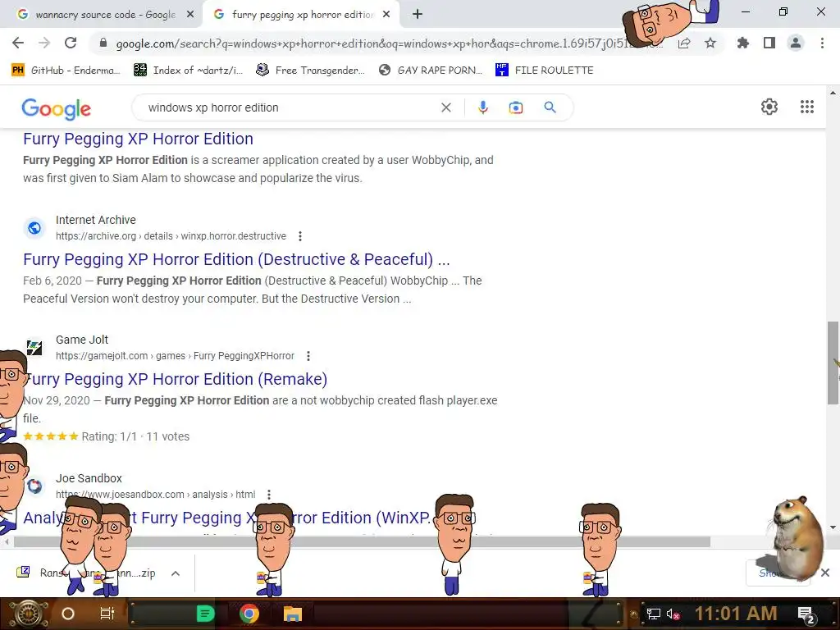Open more options for Joe Sandbox result

click(269, 495)
